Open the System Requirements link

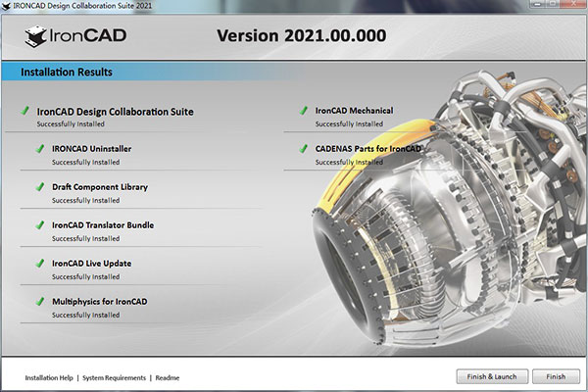pyautogui.click(x=114, y=377)
